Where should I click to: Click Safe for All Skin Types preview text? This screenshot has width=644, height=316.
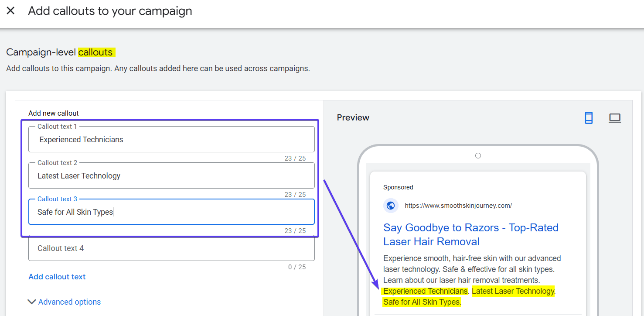point(422,302)
